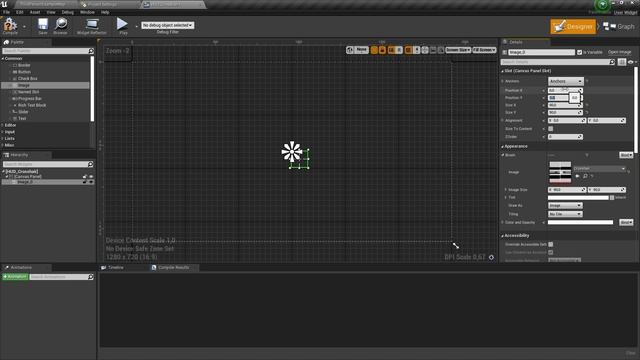Toggle the Size To Content checkbox
Screen dimensions: 640x360
pos(551,129)
